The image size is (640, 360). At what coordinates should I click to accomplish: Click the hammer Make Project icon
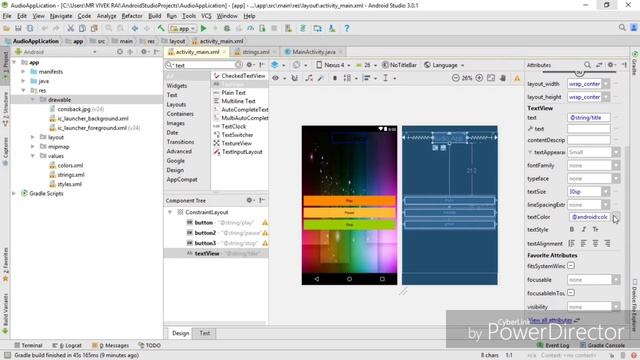point(161,29)
